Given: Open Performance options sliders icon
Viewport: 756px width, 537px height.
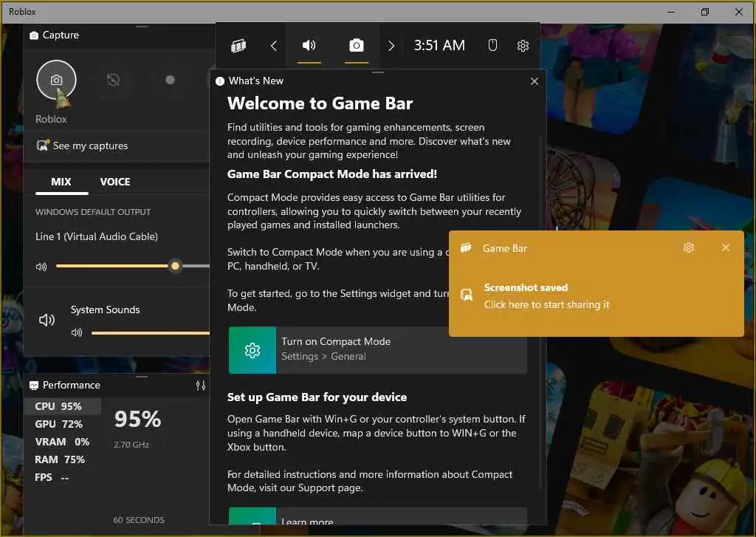Looking at the screenshot, I should tap(201, 385).
